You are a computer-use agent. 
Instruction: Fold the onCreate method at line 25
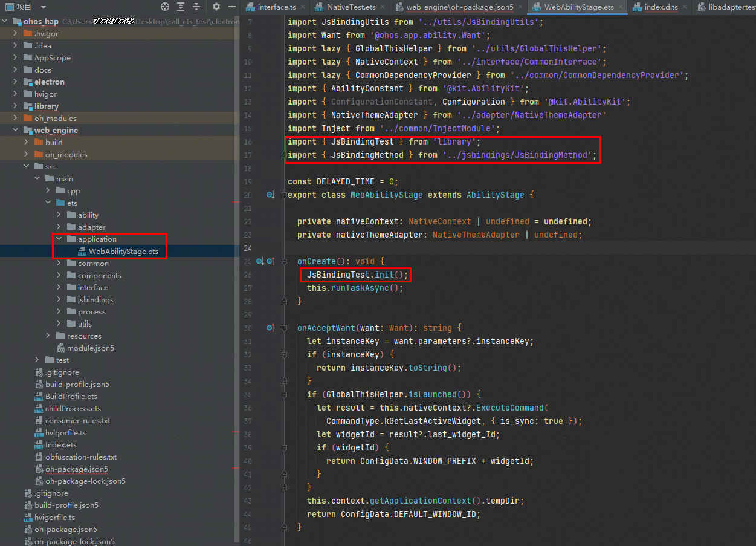[283, 261]
